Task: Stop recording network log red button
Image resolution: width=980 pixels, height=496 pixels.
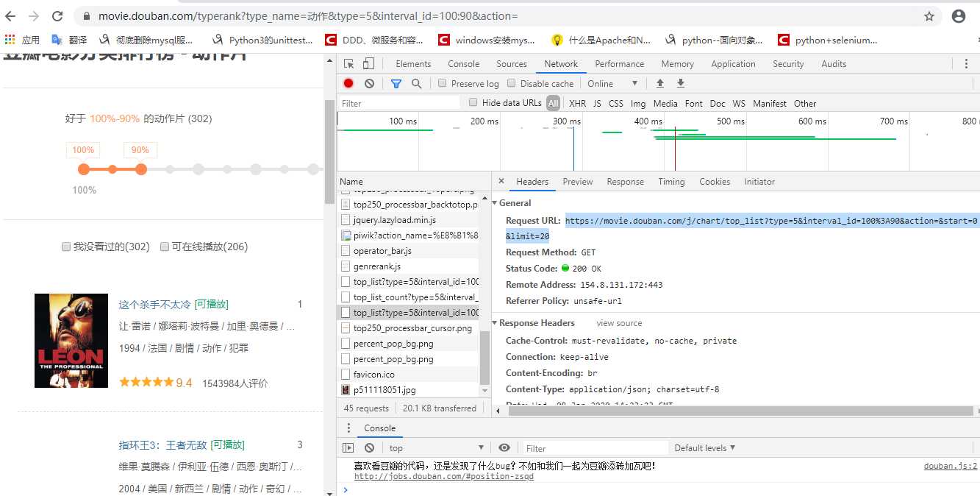Action: pyautogui.click(x=348, y=84)
